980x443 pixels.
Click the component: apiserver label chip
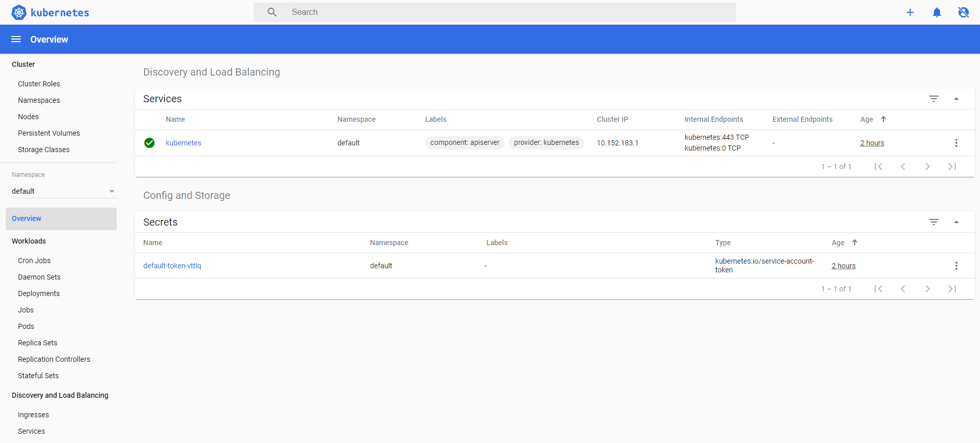[x=465, y=142]
